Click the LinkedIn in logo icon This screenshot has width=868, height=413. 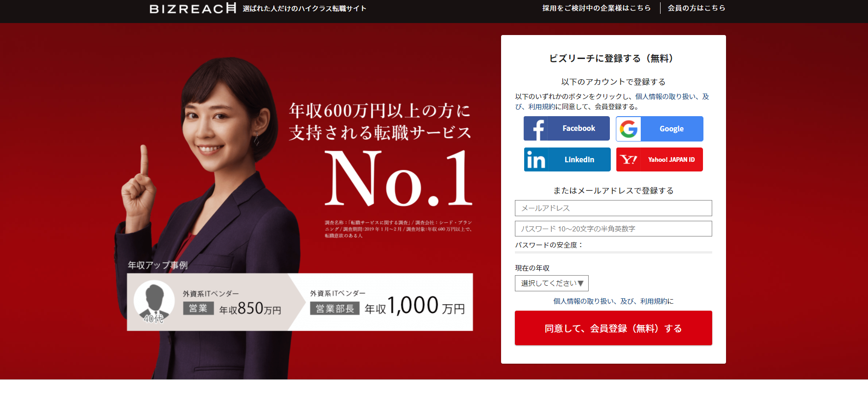pyautogui.click(x=536, y=159)
